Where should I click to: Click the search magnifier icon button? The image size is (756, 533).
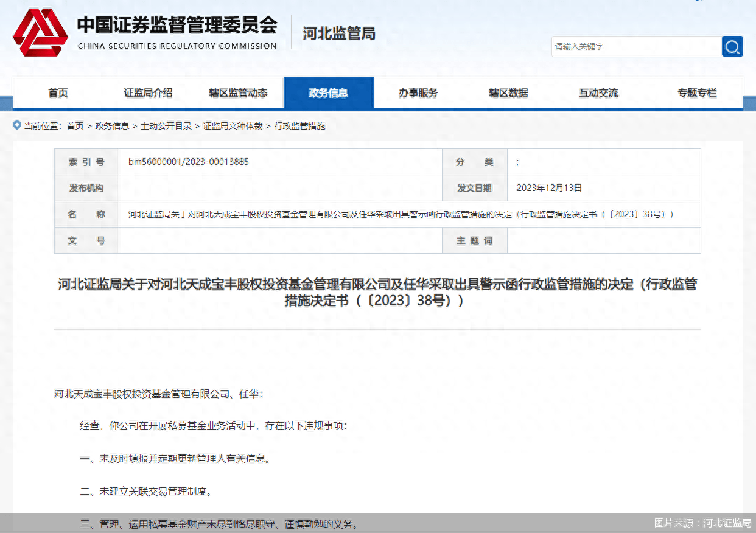click(732, 46)
